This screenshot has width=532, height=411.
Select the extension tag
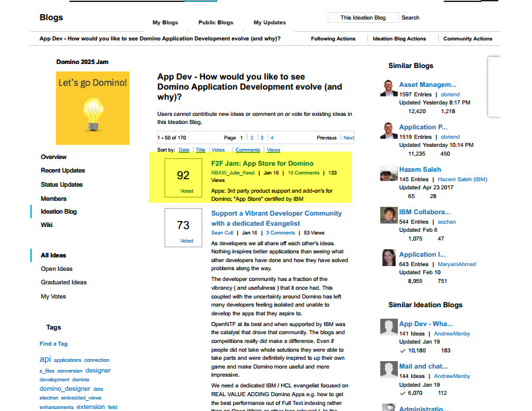point(90,406)
